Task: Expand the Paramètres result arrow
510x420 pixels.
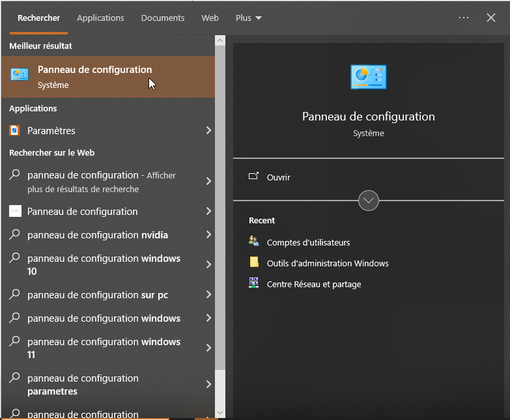Action: point(208,131)
